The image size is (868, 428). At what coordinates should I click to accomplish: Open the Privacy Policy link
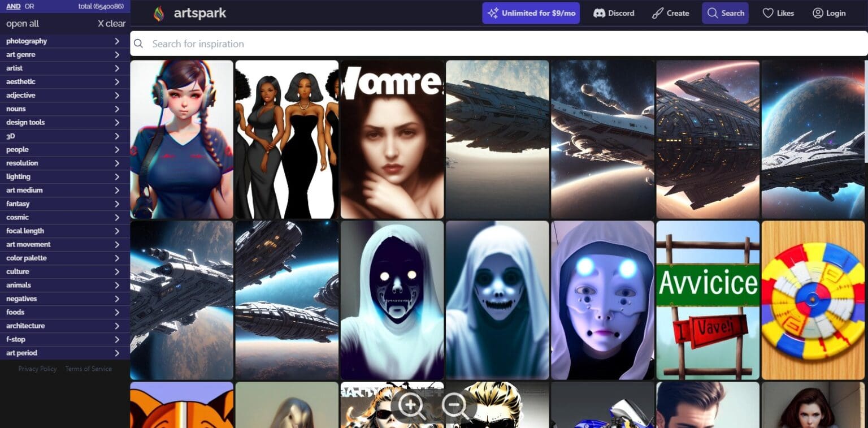(x=37, y=369)
